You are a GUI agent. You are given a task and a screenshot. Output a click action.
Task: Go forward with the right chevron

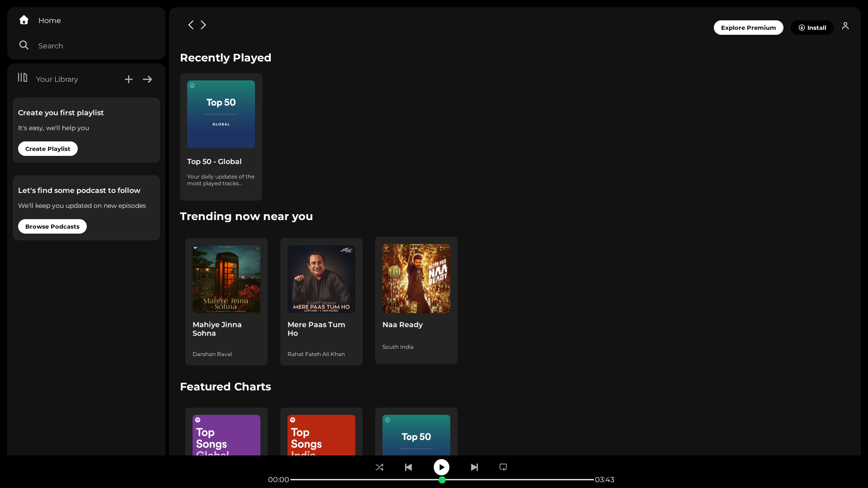click(x=203, y=25)
